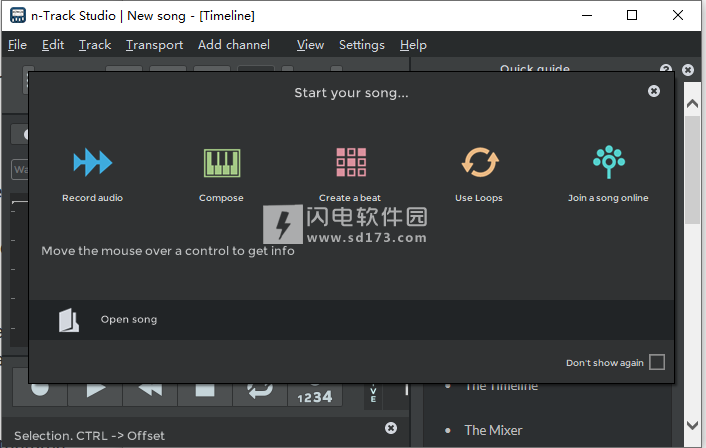
Task: Click the Quick guide scroll down arrow
Action: (692, 425)
